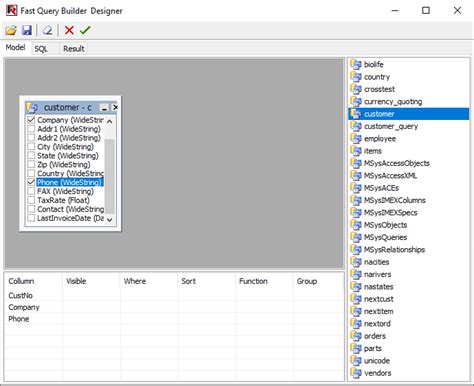Click the vendors table icon
The height and width of the screenshot is (386, 474).
coord(356,373)
